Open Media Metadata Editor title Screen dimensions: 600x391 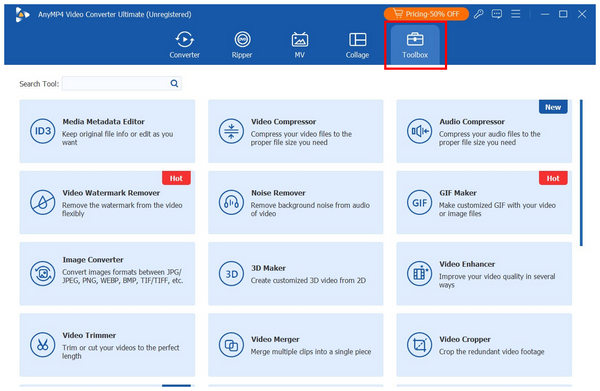pyautogui.click(x=103, y=122)
